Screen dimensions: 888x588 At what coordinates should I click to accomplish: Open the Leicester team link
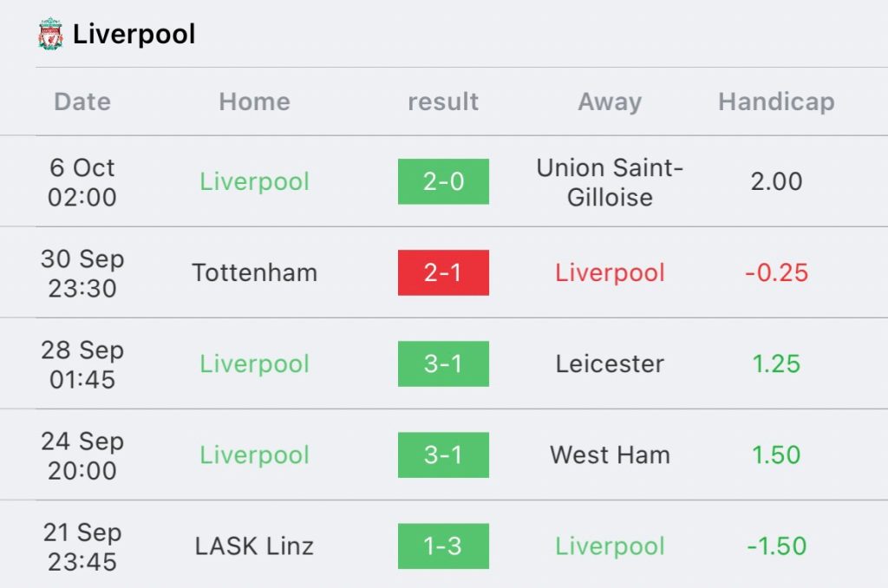[x=610, y=363]
